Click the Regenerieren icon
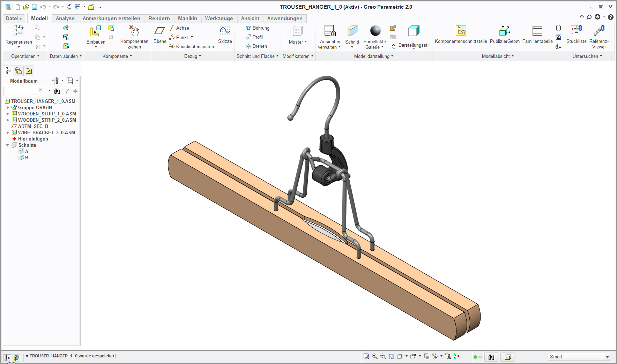This screenshot has height=364, width=617. [18, 31]
